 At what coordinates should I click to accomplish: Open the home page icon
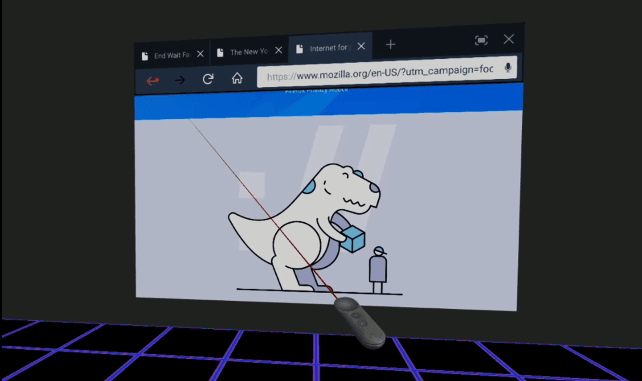237,78
